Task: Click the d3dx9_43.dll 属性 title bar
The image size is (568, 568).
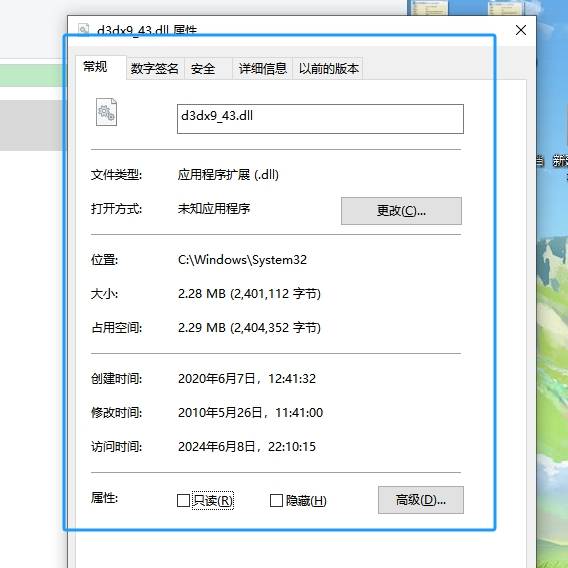Action: (290, 30)
